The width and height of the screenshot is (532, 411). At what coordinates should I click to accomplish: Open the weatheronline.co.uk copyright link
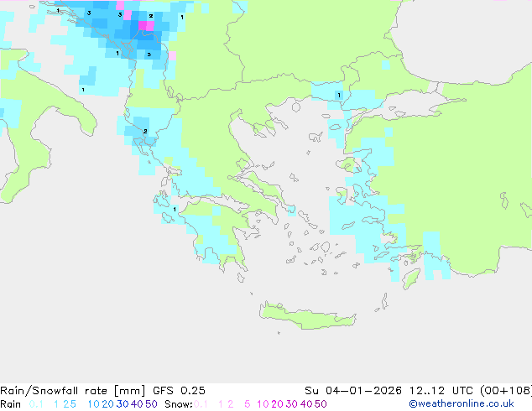pos(462,403)
